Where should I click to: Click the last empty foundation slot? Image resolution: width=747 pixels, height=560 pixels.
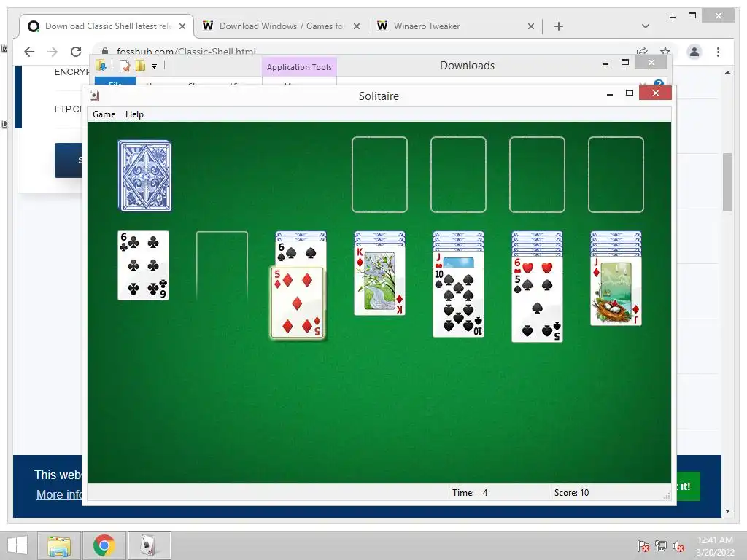click(616, 174)
